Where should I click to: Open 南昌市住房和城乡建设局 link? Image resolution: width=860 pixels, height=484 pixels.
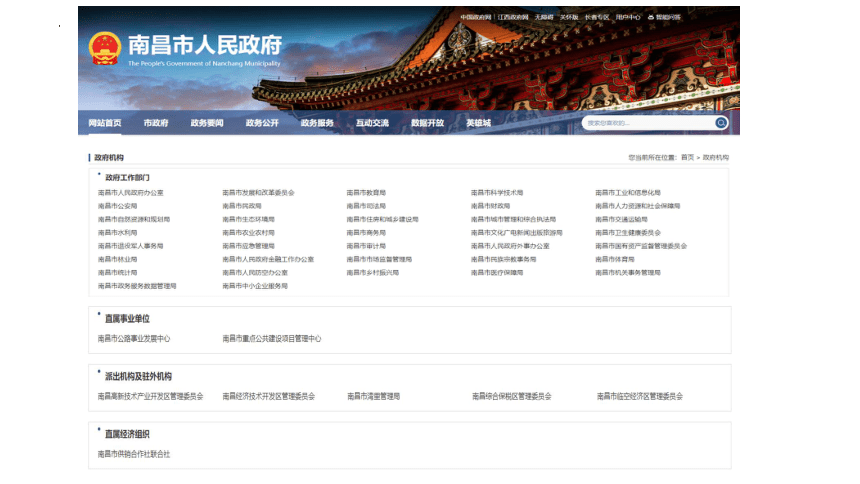[x=382, y=219]
